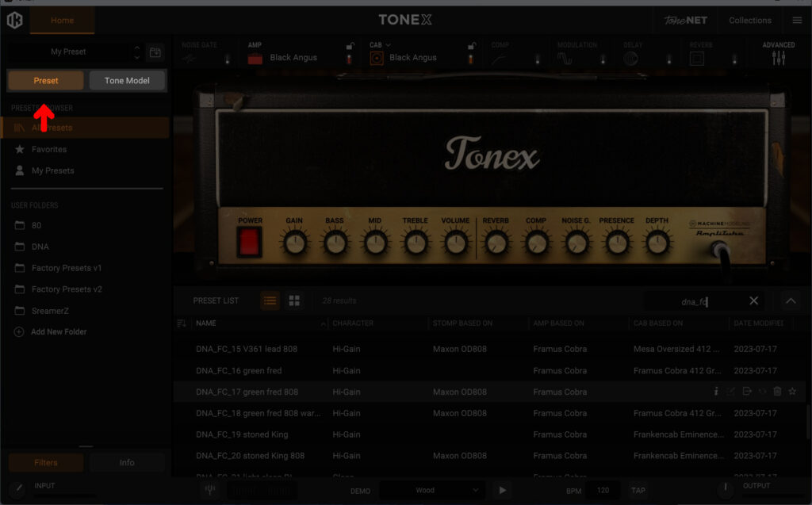Image resolution: width=812 pixels, height=505 pixels.
Task: Collapse the preset list with chevron button
Action: (x=790, y=300)
